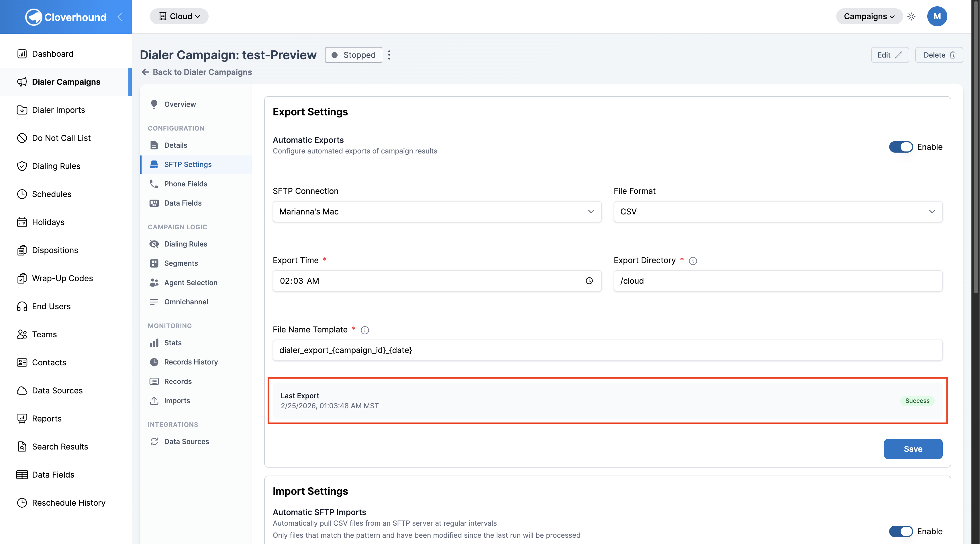Click the Teams people icon
Screen dimensions: 980x544
(22, 334)
